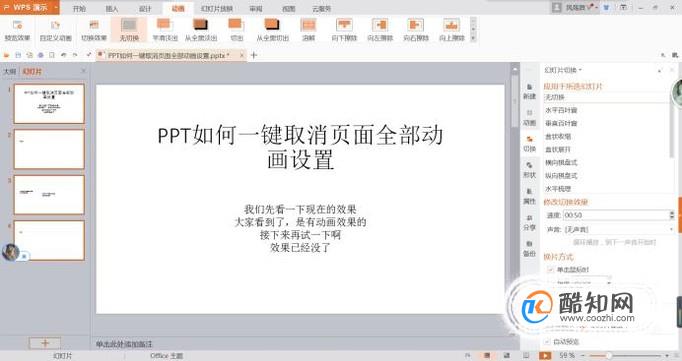Screen dimensions: 682x361
Task: Open the 视图 ribbon tab
Action: pos(288,8)
